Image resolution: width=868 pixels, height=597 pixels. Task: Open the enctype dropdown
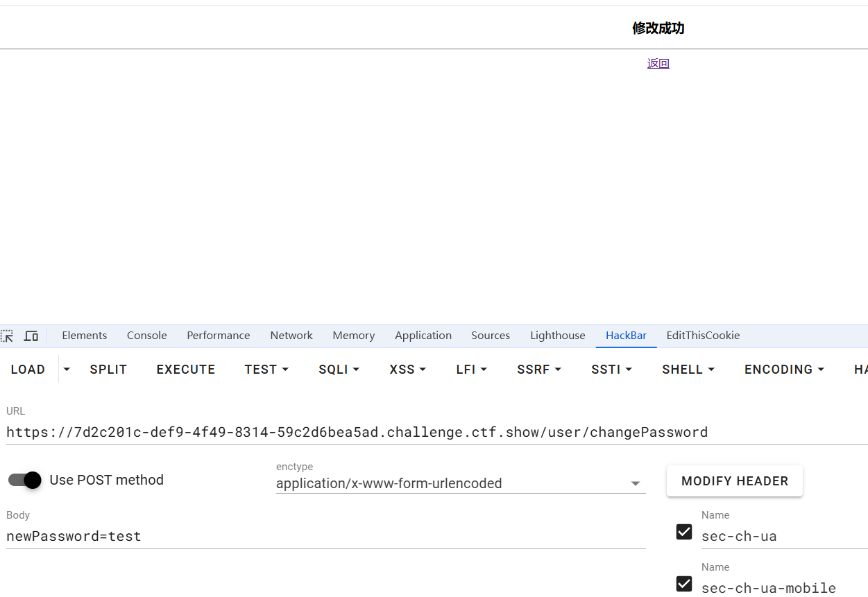(461, 483)
